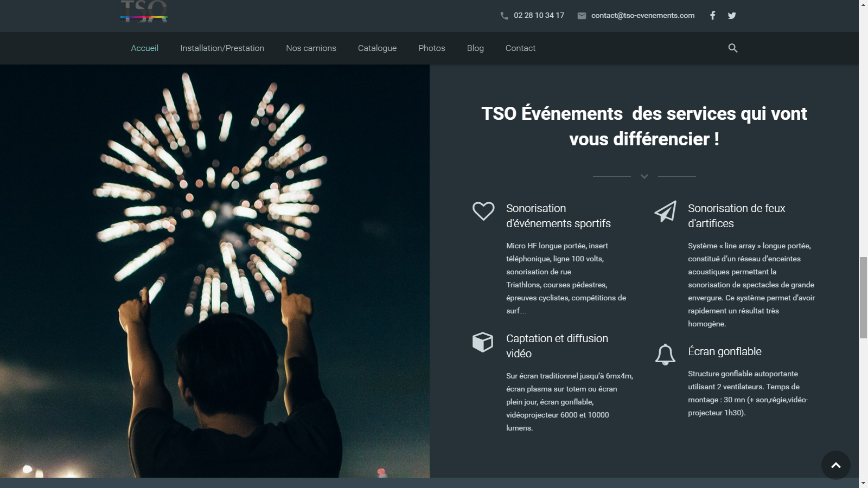Open the Contact page

(x=520, y=48)
